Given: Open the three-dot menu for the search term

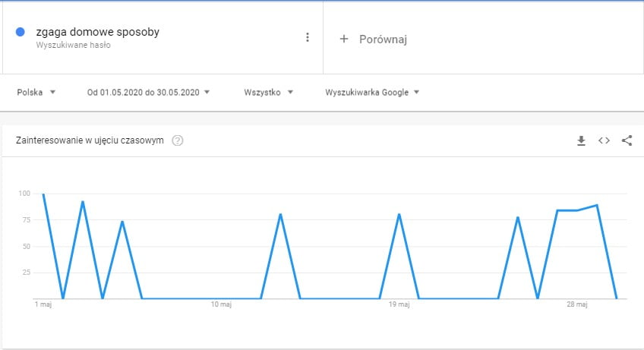Looking at the screenshot, I should [308, 37].
